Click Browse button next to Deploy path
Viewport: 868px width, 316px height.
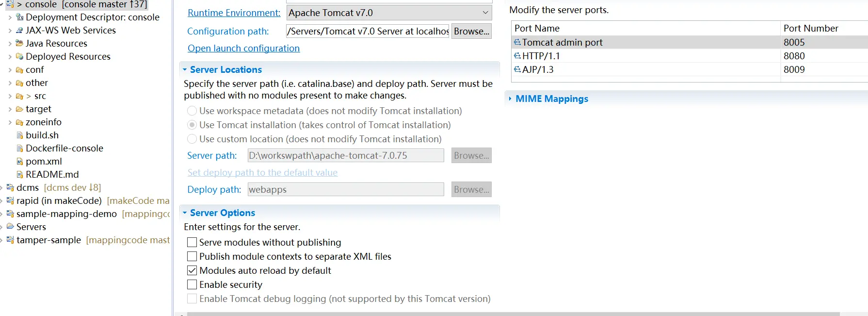click(x=471, y=189)
